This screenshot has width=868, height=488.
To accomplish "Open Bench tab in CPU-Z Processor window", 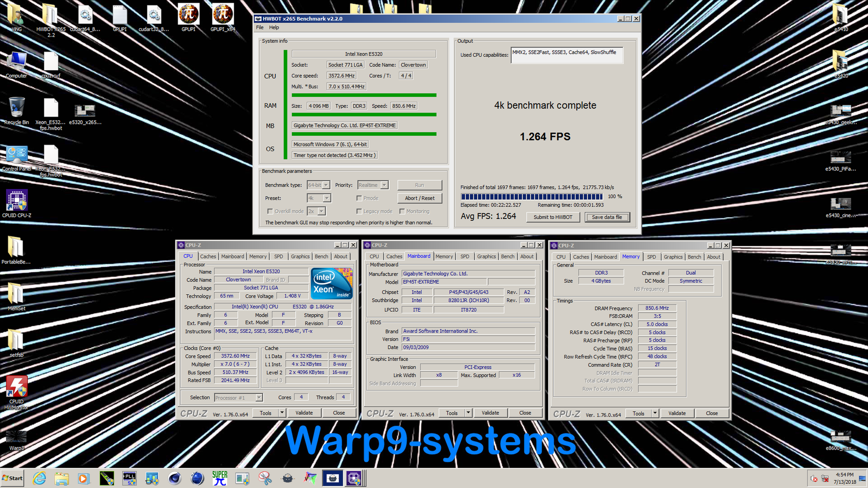I will [321, 256].
